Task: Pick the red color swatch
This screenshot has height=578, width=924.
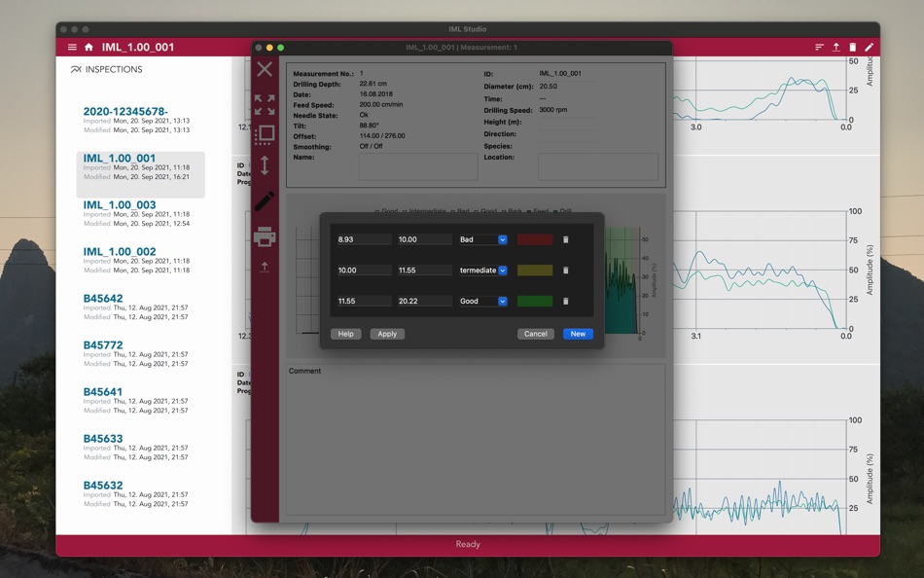Action: [535, 239]
